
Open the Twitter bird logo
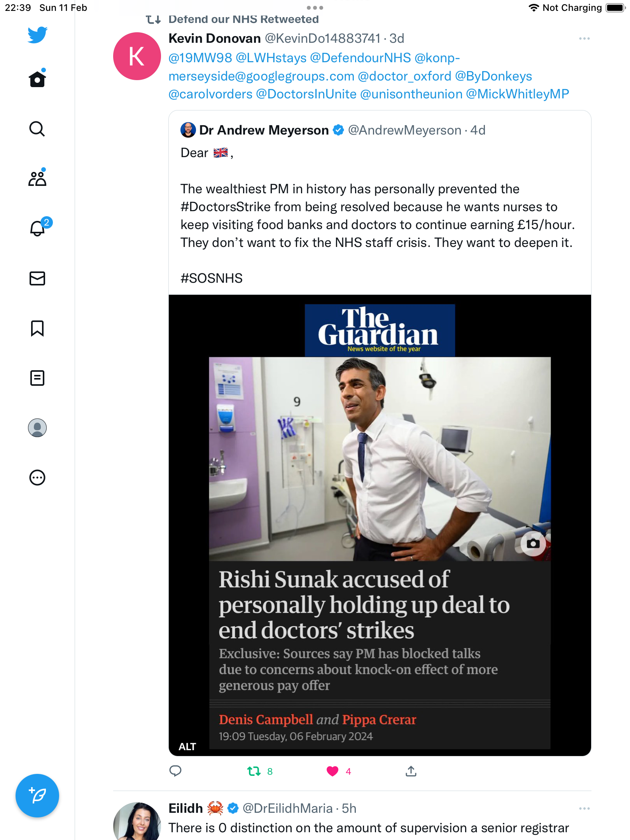37,35
